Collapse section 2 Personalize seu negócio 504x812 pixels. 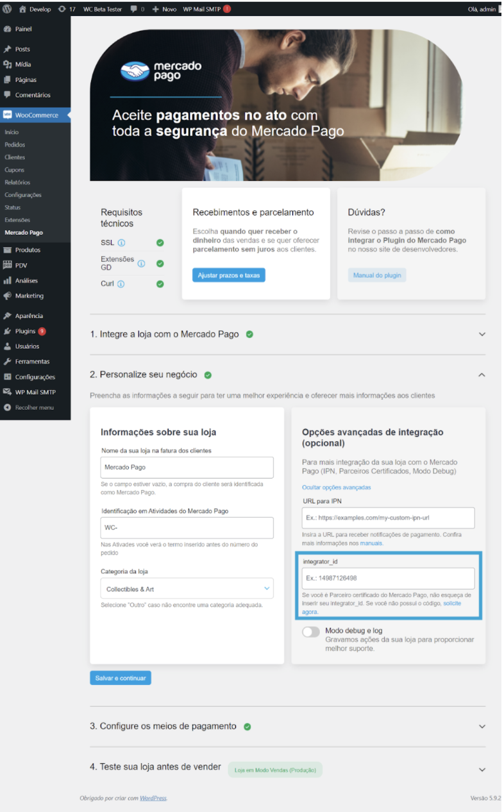(482, 375)
